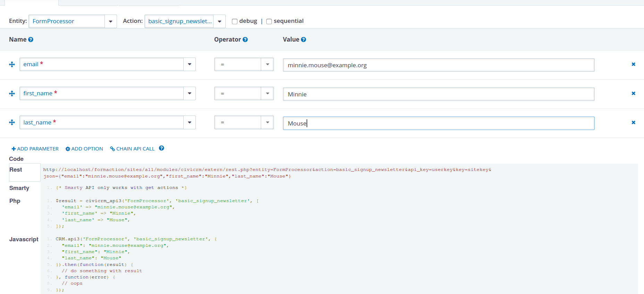The width and height of the screenshot is (644, 294).
Task: Click Chain API Call link
Action: (x=132, y=149)
